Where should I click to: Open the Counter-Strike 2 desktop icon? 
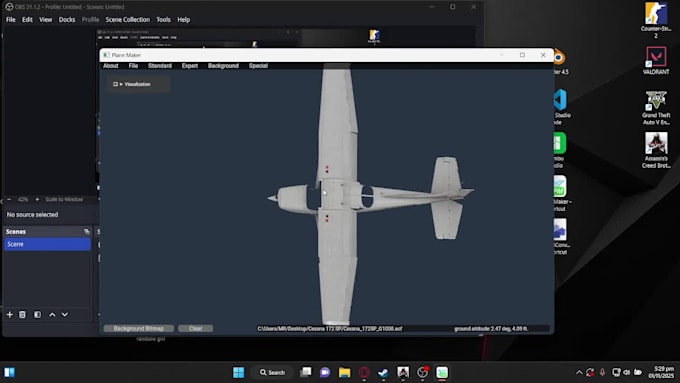point(656,20)
